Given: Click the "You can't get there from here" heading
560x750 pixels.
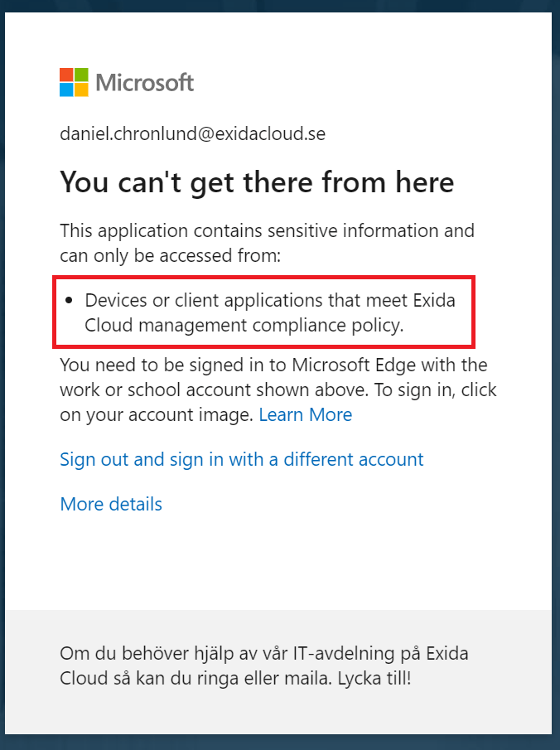Looking at the screenshot, I should tap(257, 182).
